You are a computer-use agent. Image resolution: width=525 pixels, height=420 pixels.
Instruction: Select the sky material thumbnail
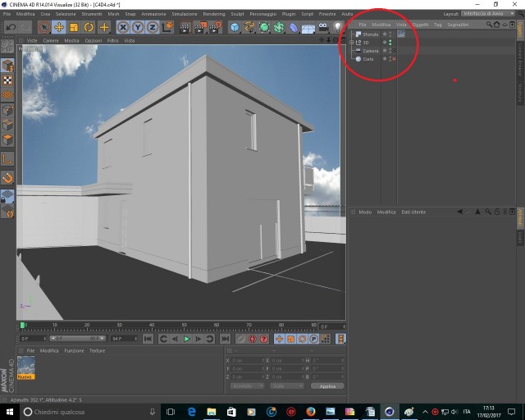[x=25, y=366]
